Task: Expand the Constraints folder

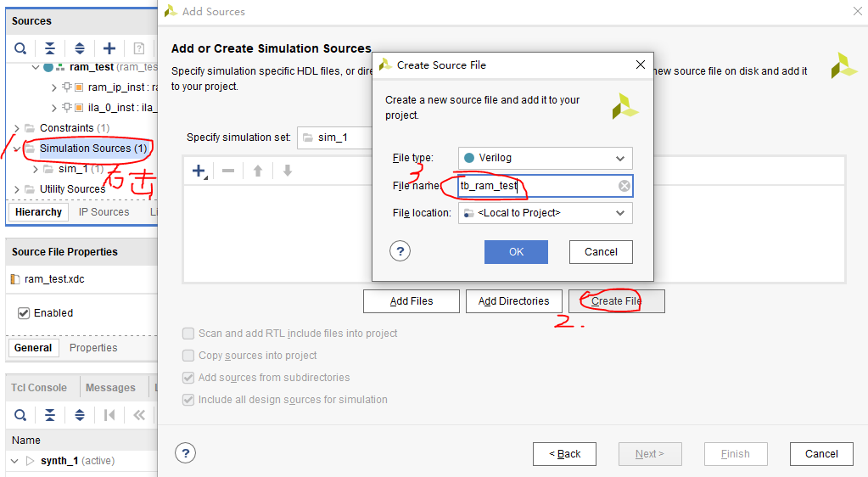Action: coord(17,128)
